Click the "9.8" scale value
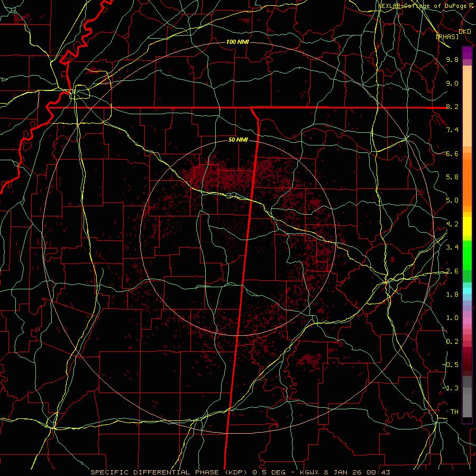 pyautogui.click(x=452, y=60)
